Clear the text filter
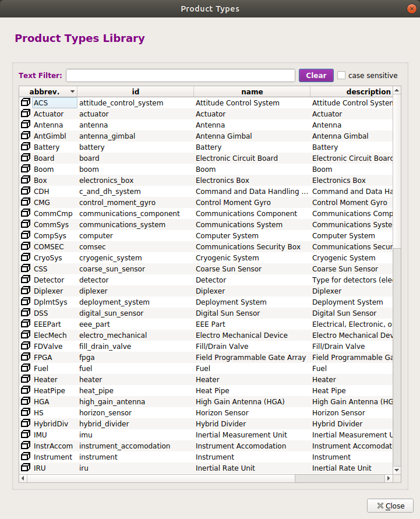This screenshot has height=519, width=420. pyautogui.click(x=316, y=76)
